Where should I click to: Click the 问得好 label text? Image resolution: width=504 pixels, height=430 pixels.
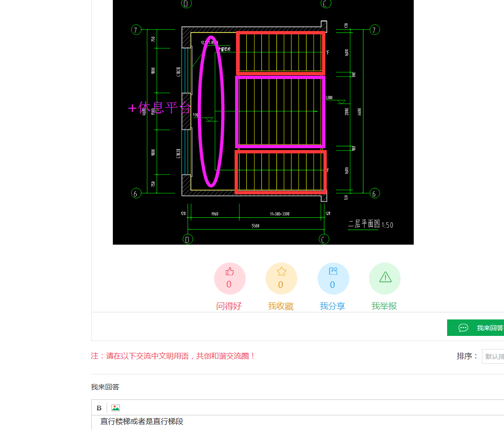[229, 306]
